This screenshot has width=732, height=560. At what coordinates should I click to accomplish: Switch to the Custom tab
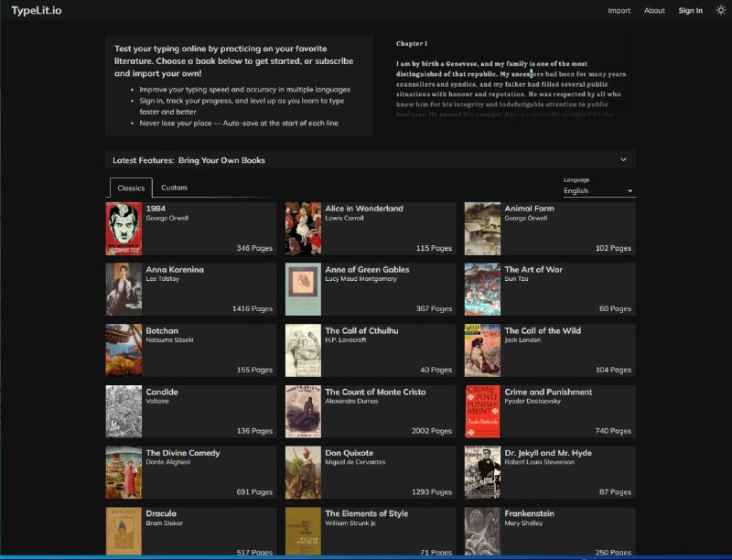(x=174, y=188)
